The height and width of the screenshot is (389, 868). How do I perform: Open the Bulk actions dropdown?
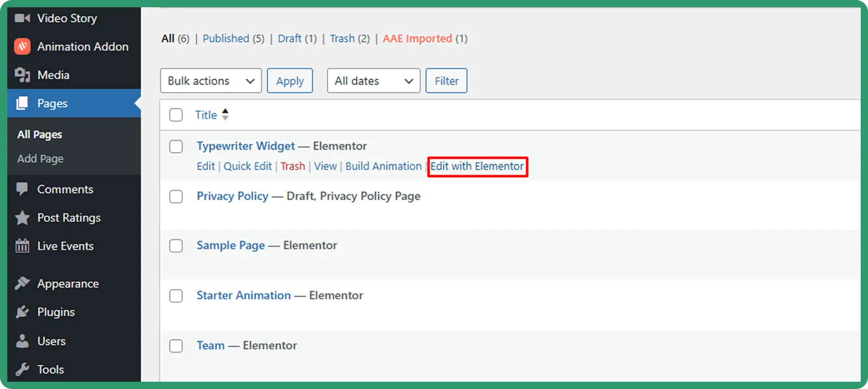tap(211, 81)
